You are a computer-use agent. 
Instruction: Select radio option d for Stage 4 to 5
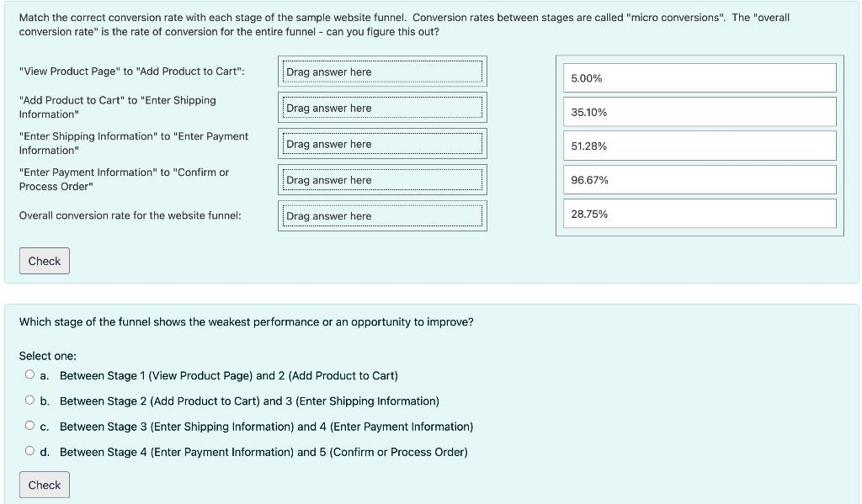(29, 451)
